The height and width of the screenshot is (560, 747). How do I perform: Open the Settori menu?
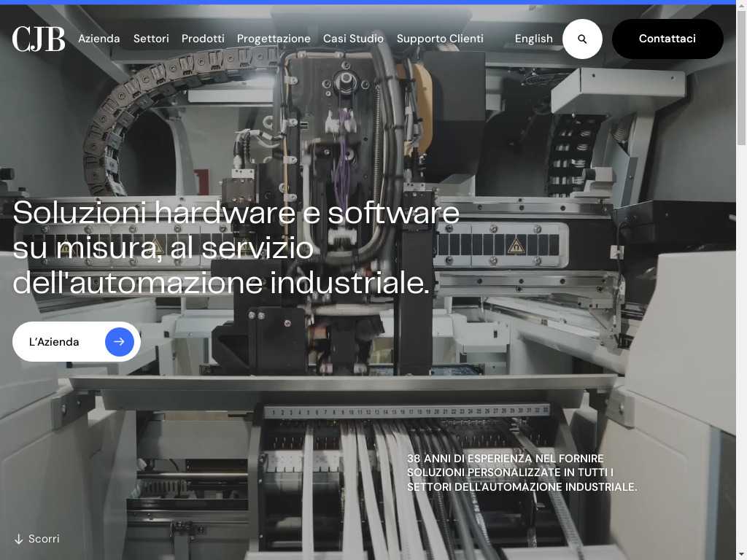(x=151, y=39)
